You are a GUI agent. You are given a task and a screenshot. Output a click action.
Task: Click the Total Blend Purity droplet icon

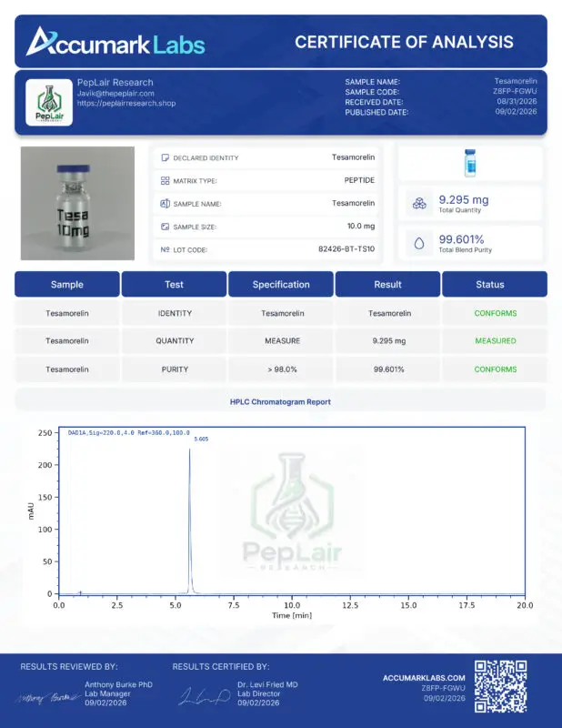click(419, 243)
